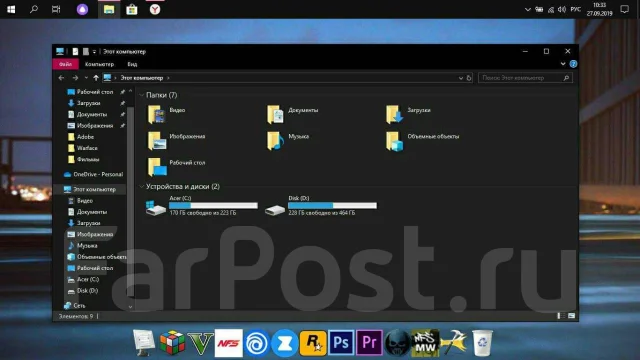Open the GTA V dock icon

[200, 343]
